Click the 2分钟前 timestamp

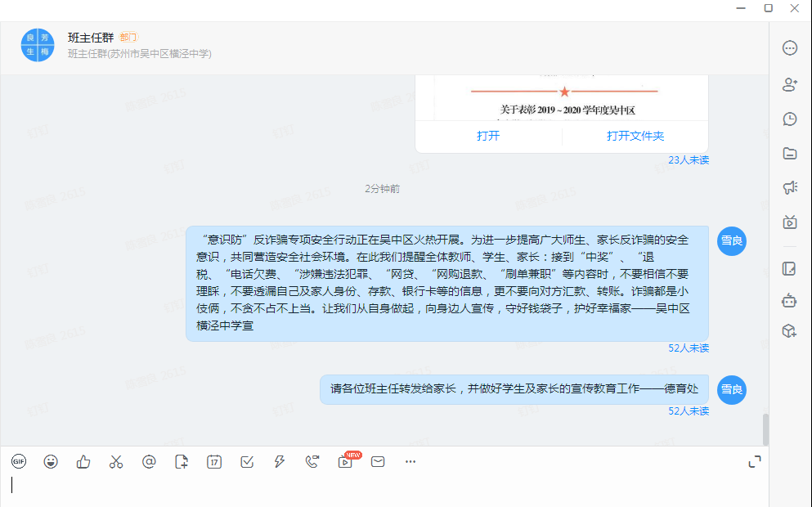pos(382,189)
